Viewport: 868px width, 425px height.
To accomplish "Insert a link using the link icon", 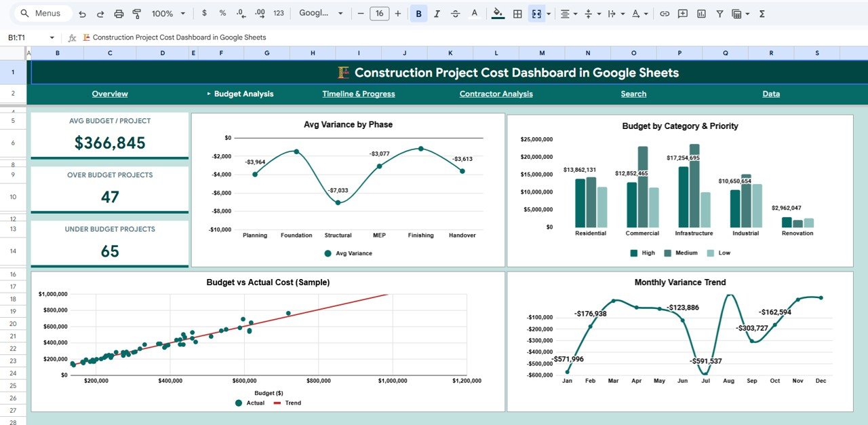I will tap(665, 13).
